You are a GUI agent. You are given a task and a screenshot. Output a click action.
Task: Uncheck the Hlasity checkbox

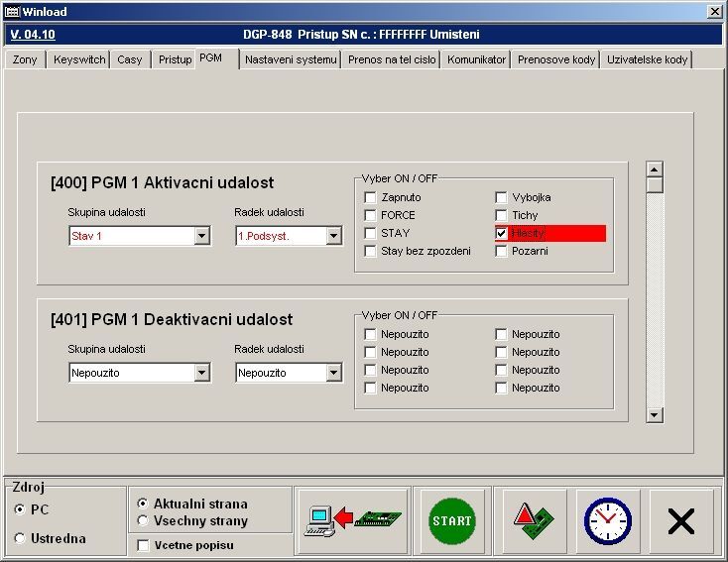[x=502, y=234]
